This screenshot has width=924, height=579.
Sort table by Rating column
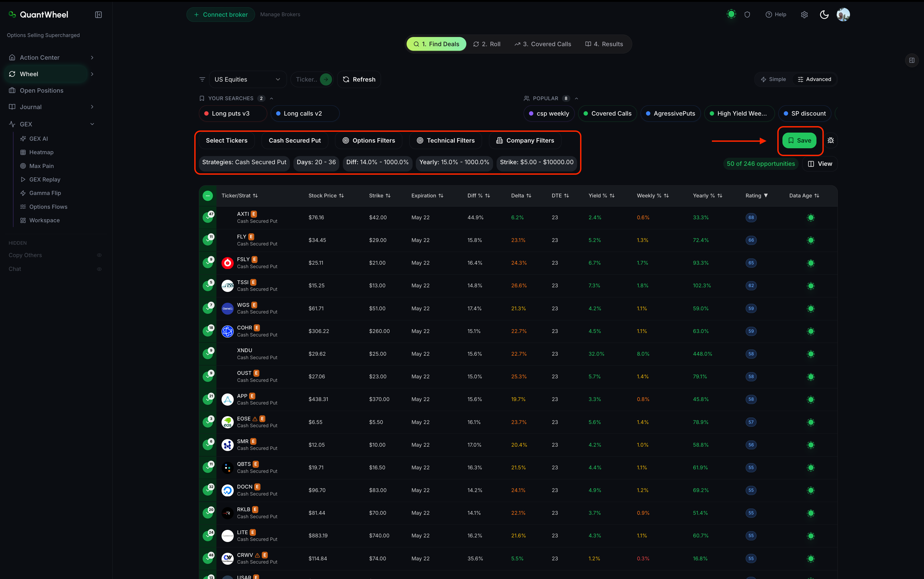[x=756, y=196]
